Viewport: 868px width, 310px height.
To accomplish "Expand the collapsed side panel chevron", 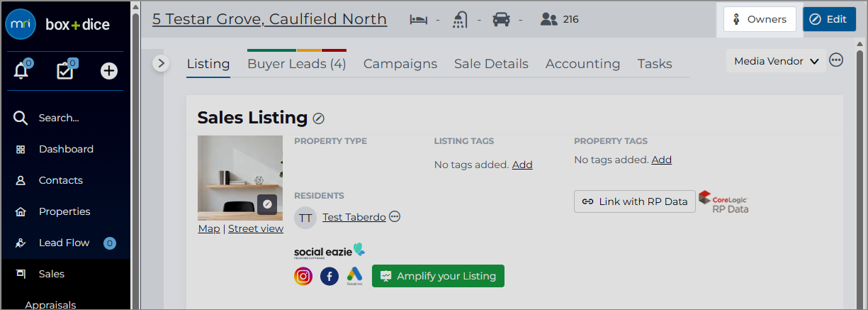I will (x=161, y=63).
